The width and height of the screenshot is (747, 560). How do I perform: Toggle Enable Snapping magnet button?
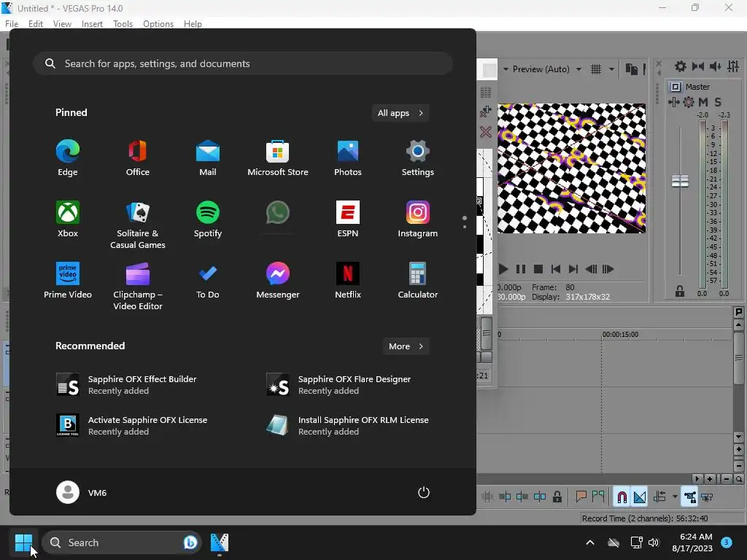622,497
